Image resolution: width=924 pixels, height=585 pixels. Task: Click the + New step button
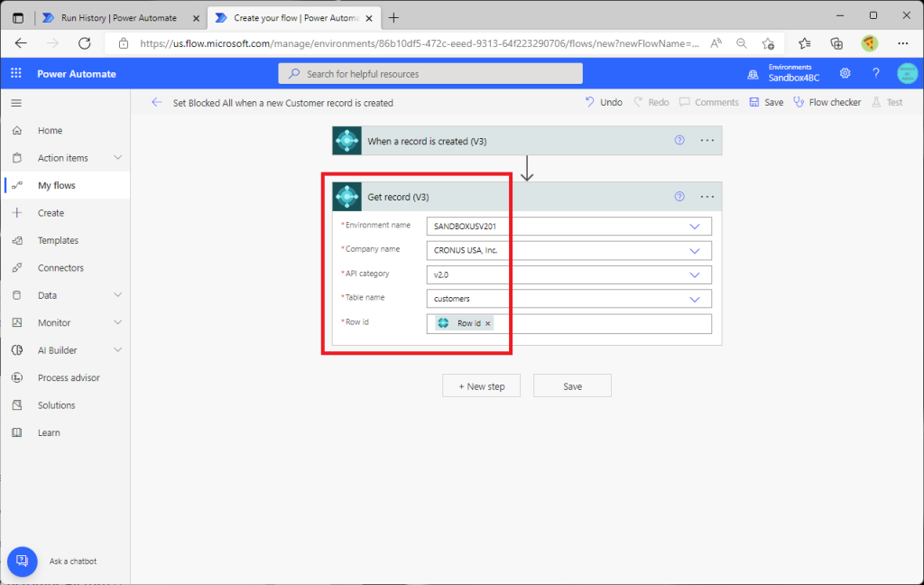coord(482,386)
